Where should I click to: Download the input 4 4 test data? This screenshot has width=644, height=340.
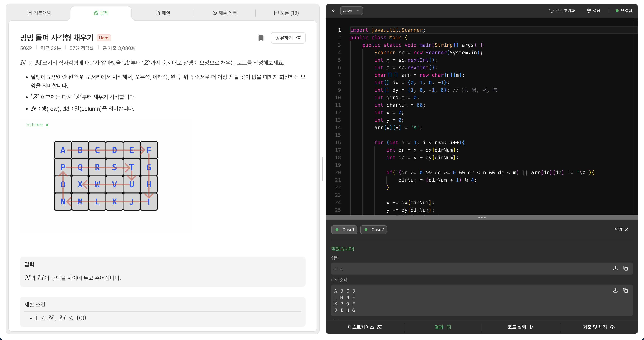(615, 268)
